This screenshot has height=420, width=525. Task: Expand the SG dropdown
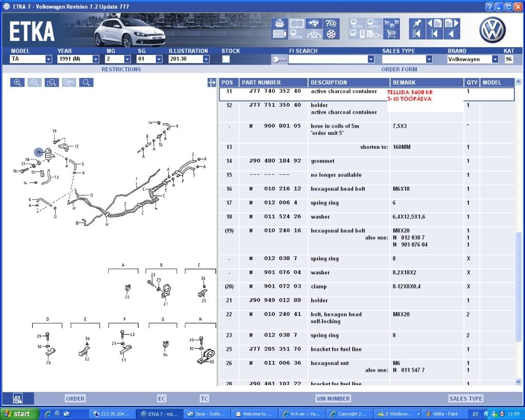coord(159,59)
